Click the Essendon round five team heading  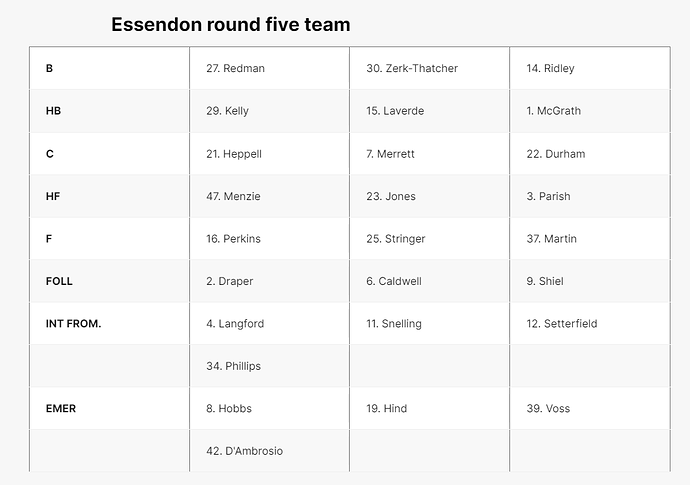pos(231,24)
